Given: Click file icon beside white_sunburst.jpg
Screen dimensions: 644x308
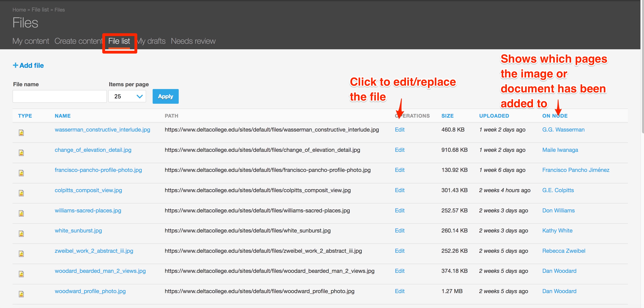Looking at the screenshot, I should point(21,233).
